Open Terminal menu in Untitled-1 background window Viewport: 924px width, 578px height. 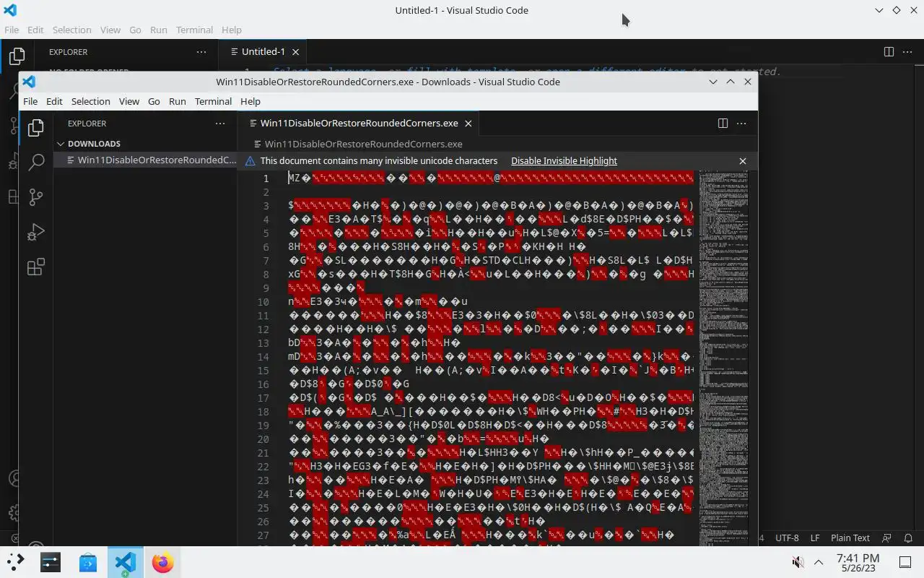click(x=194, y=30)
